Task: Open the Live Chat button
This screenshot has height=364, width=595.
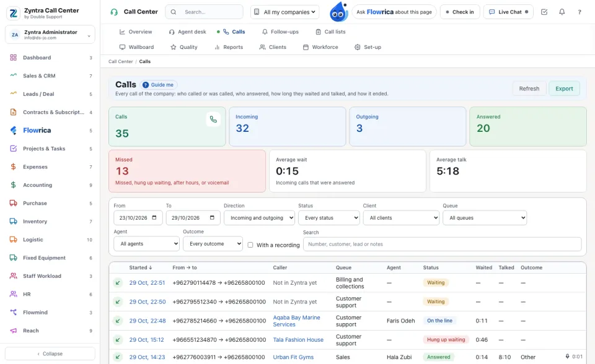Action: (x=508, y=12)
